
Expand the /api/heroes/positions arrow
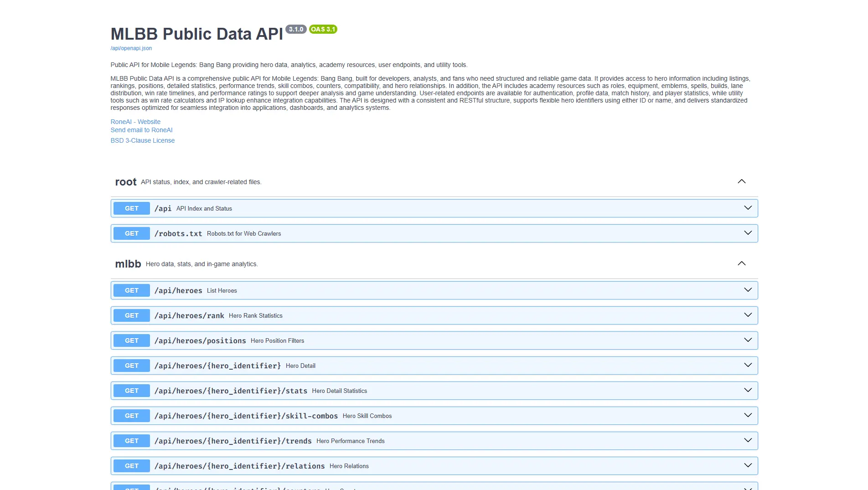748,340
